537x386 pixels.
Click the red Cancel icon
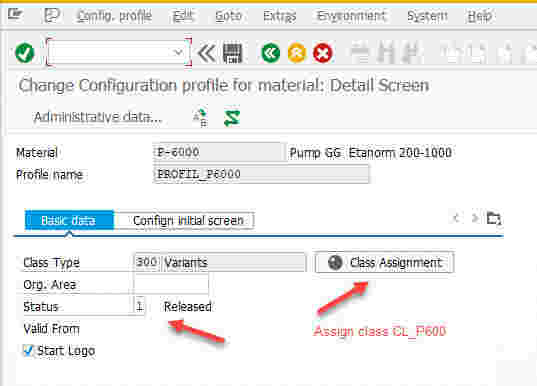pos(323,53)
